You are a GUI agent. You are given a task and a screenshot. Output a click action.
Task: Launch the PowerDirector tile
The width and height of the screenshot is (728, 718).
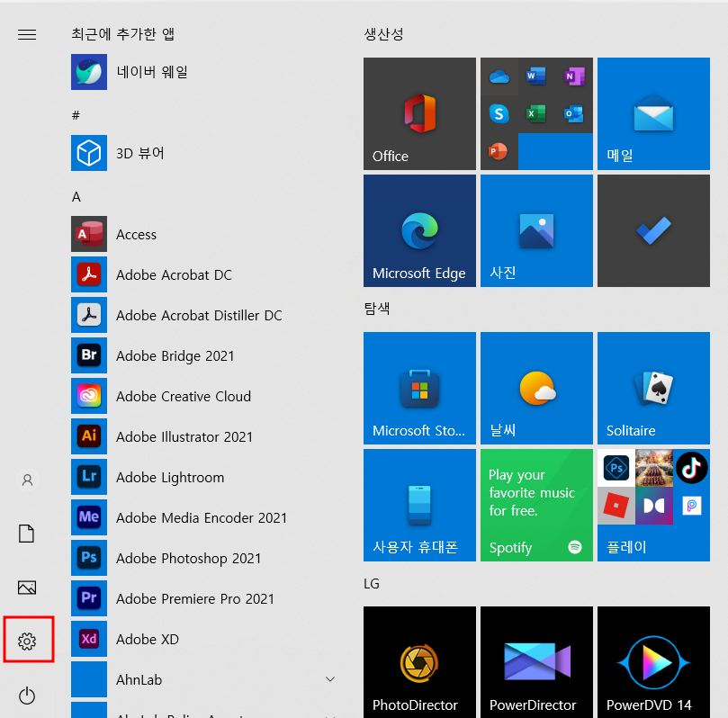click(x=536, y=662)
